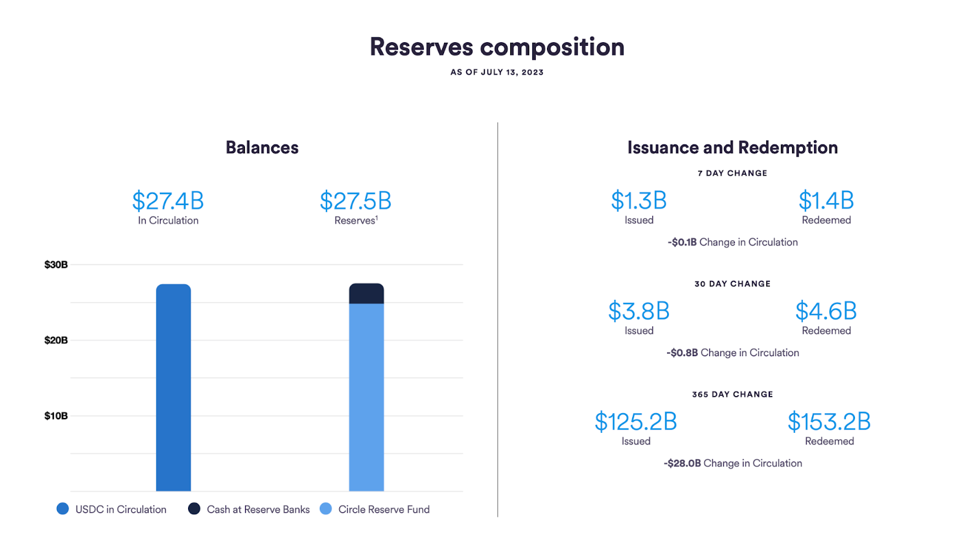Click the $1.3B Issued value
Image resolution: width=980 pixels, height=538 pixels.
click(x=639, y=201)
